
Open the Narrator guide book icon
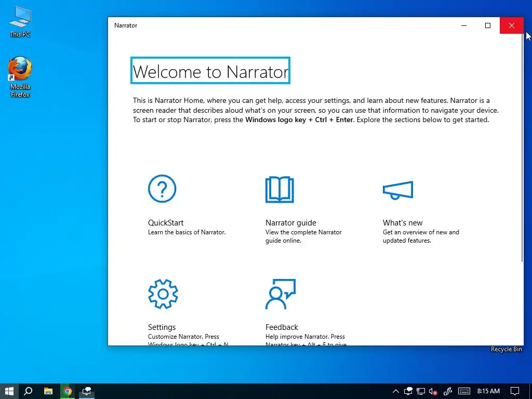(x=280, y=189)
